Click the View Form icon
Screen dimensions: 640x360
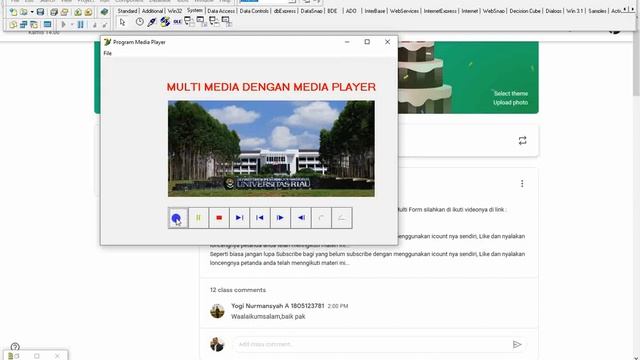[x=24, y=24]
